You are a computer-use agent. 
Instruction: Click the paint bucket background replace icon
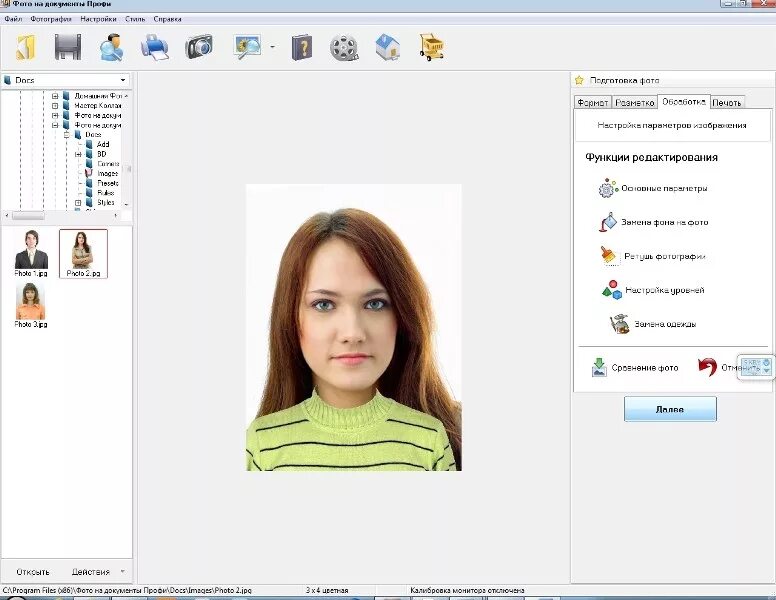(608, 222)
